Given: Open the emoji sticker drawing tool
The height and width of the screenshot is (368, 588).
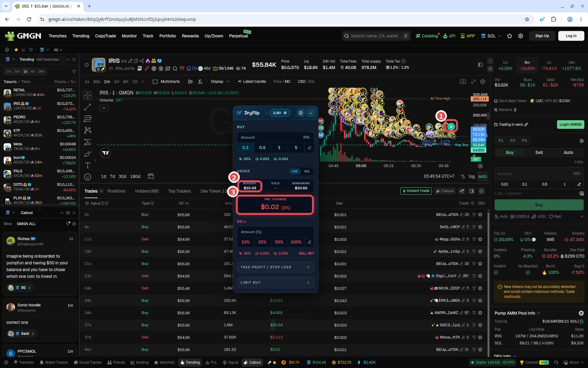Looking at the screenshot, I should point(87,177).
